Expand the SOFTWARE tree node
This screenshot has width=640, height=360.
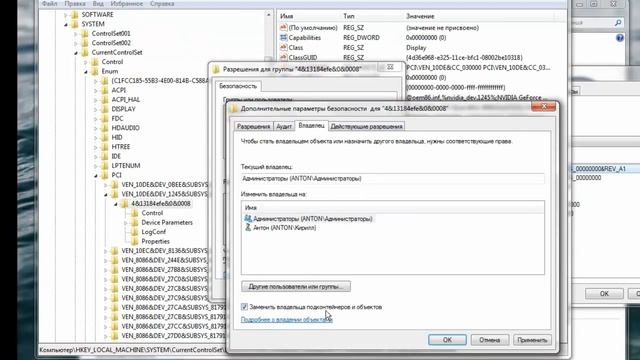(x=66, y=15)
